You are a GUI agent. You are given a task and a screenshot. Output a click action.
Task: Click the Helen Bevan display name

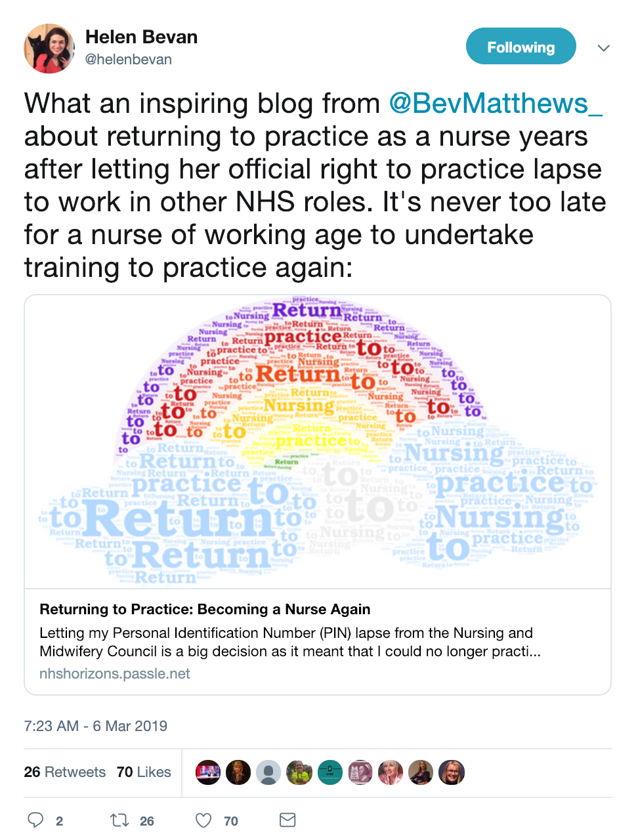pyautogui.click(x=141, y=37)
